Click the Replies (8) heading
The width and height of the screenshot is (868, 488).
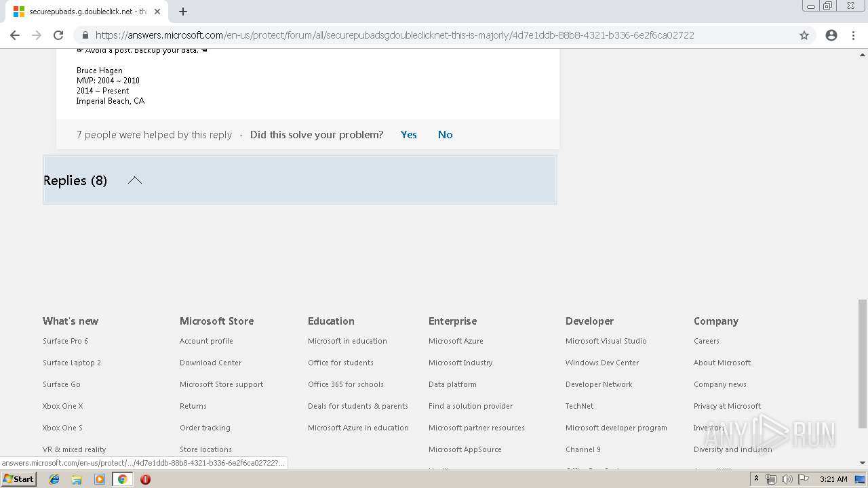coord(75,180)
